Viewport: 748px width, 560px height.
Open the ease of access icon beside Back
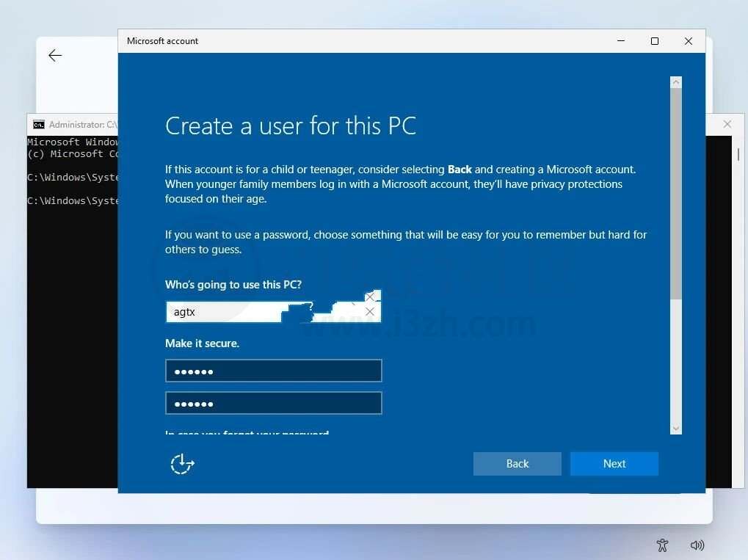(x=182, y=464)
